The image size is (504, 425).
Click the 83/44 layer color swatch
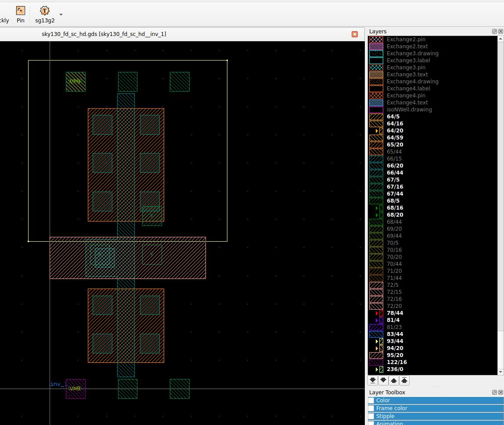pos(376,334)
